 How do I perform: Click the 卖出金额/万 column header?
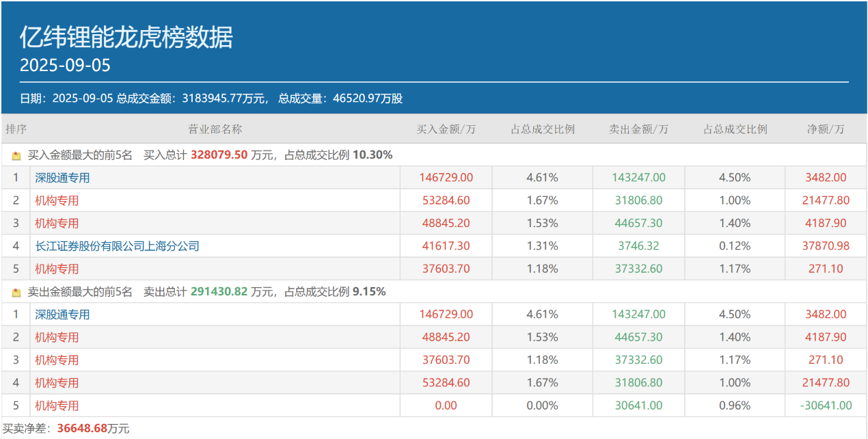tap(638, 129)
